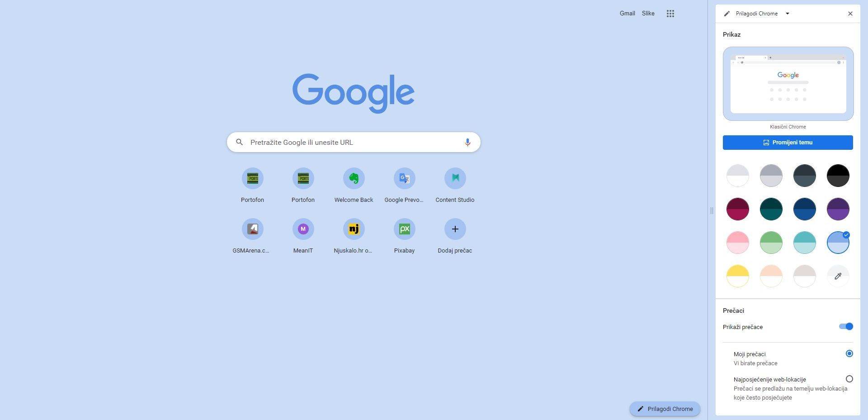868x420 pixels.
Task: Select the dark purple theme color swatch
Action: point(838,209)
